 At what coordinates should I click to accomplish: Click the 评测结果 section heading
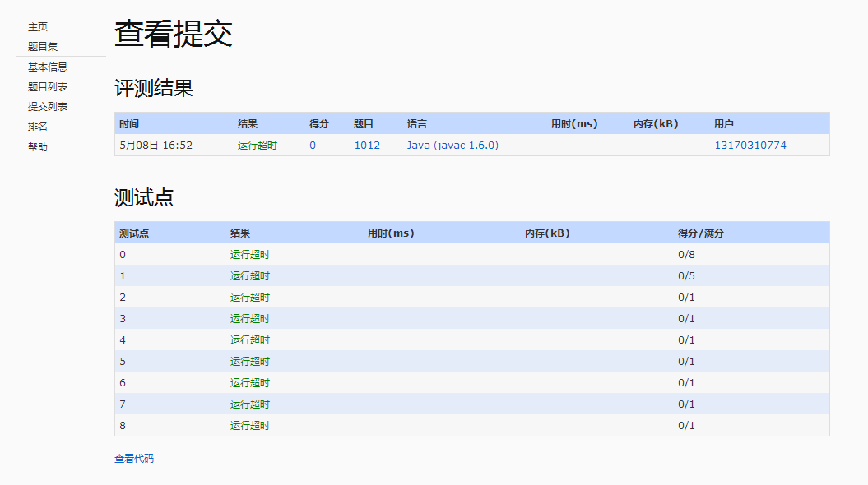[154, 88]
